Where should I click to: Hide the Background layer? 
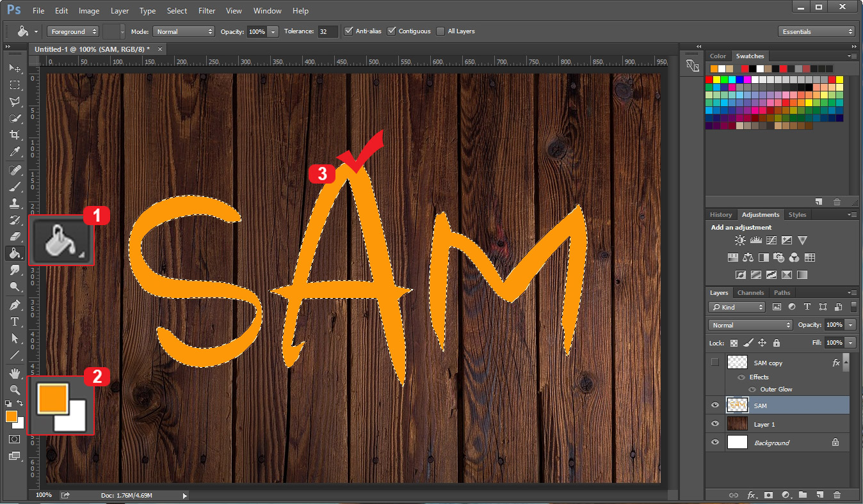(715, 443)
